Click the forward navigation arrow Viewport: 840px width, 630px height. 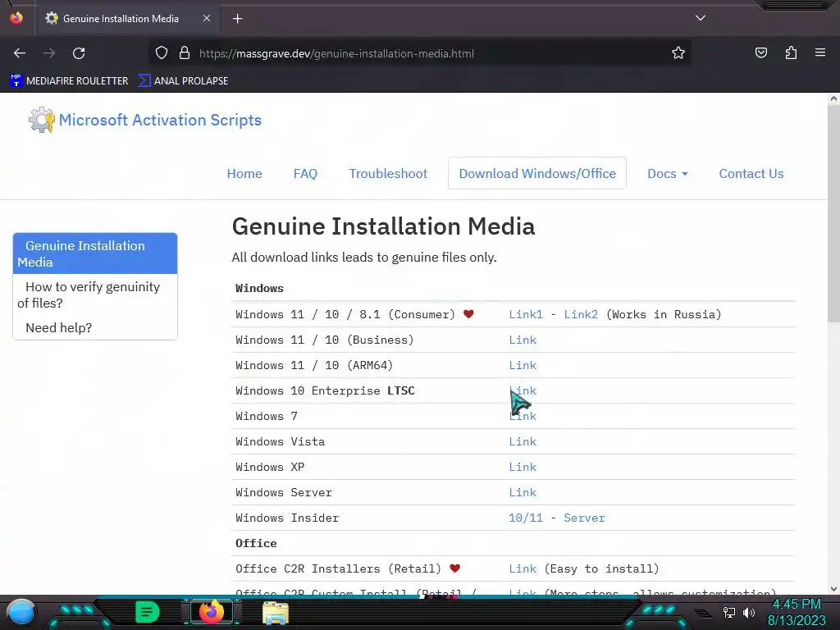(49, 53)
